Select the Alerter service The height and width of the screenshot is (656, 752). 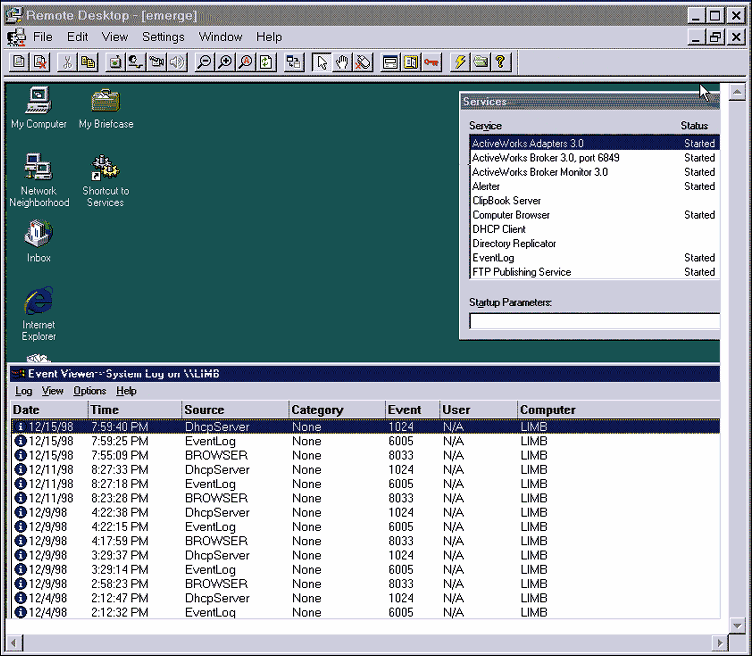(x=595, y=186)
